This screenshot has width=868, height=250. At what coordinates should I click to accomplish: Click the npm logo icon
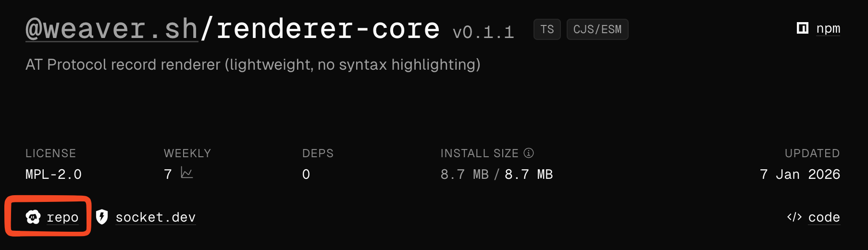pos(802,28)
